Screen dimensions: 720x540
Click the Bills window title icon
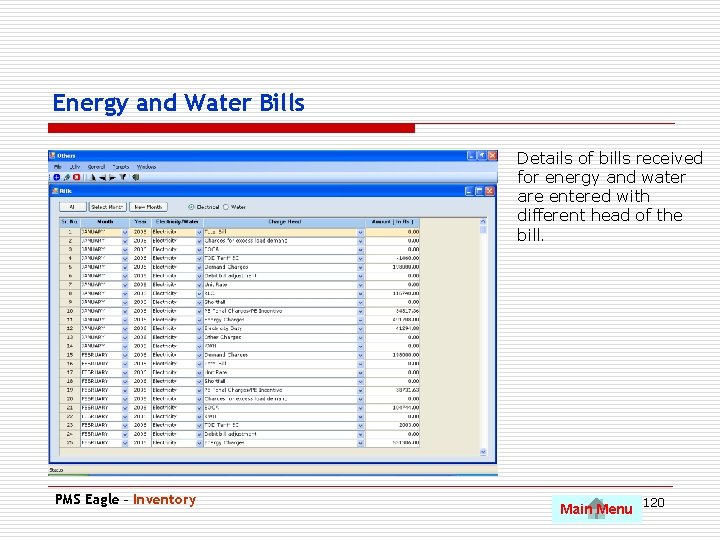(55, 191)
